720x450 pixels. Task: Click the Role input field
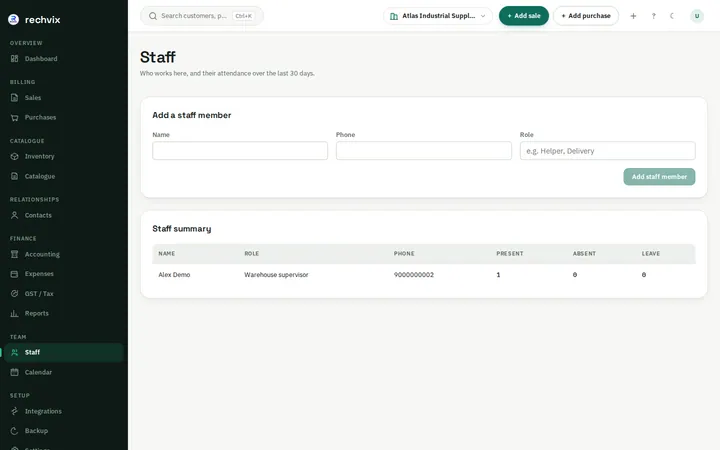click(x=608, y=151)
